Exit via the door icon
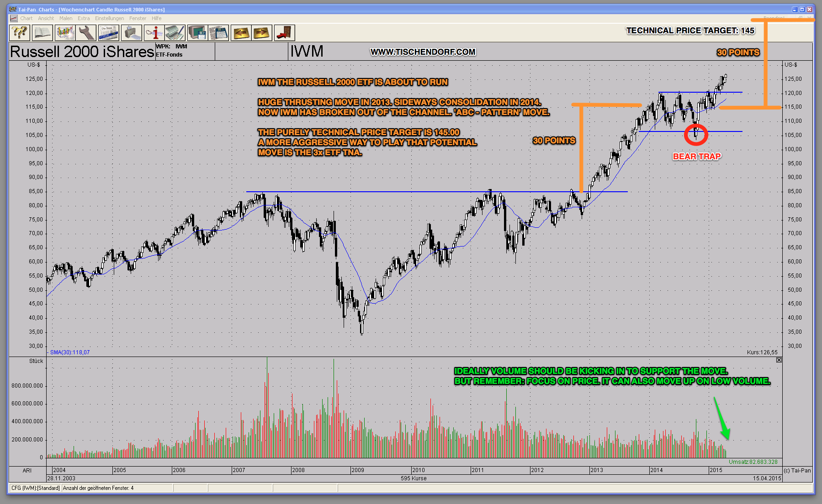Viewport: 822px width, 504px height. point(284,33)
